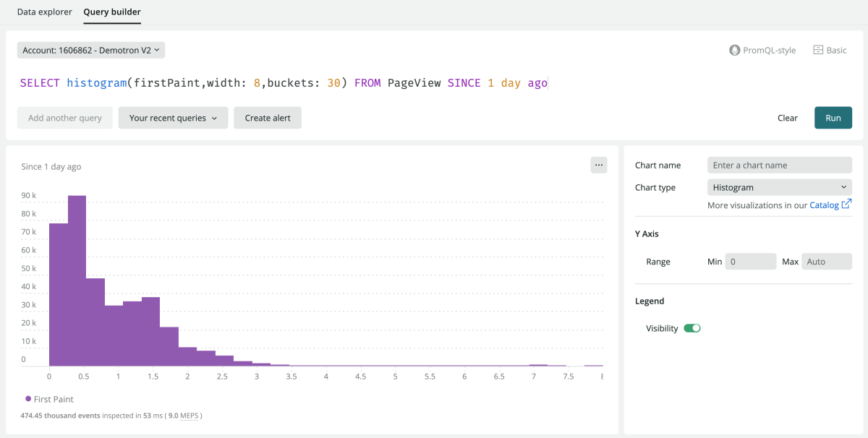Expand the Account Demotron V2 dropdown

(x=91, y=50)
